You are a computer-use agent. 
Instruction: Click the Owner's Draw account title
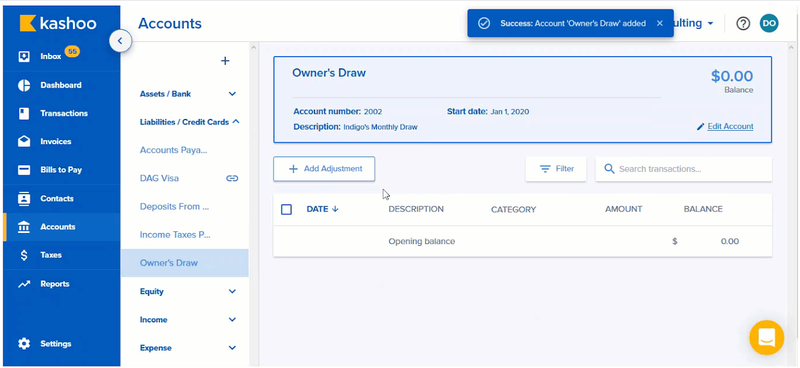329,73
